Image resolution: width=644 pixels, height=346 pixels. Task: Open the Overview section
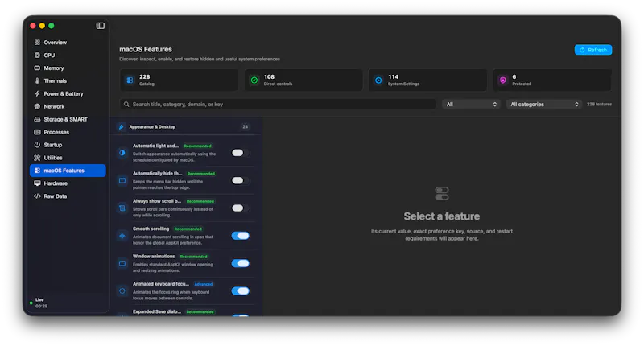pos(68,43)
